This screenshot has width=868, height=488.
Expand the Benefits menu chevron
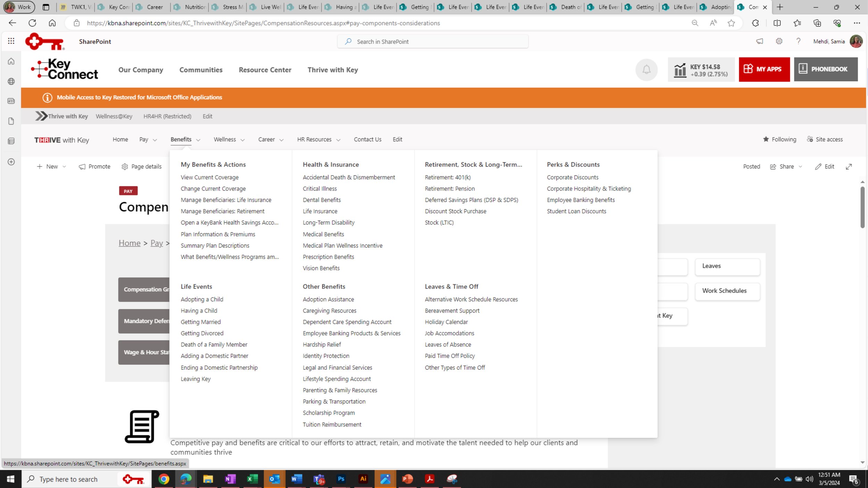pos(198,140)
